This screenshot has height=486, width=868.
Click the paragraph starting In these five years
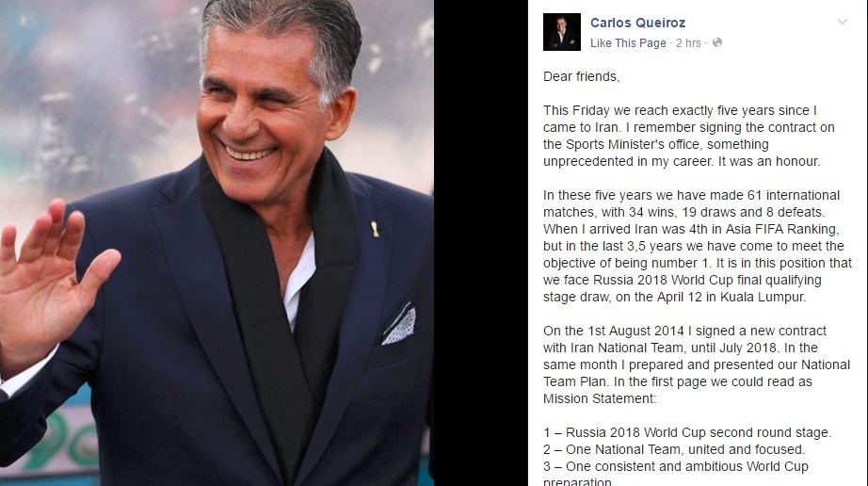pyautogui.click(x=698, y=247)
